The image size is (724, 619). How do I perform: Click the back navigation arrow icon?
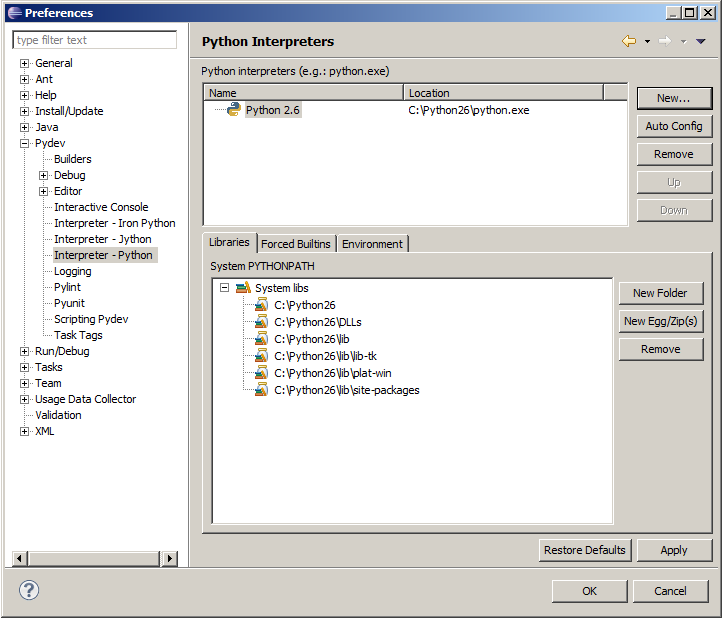coord(629,41)
